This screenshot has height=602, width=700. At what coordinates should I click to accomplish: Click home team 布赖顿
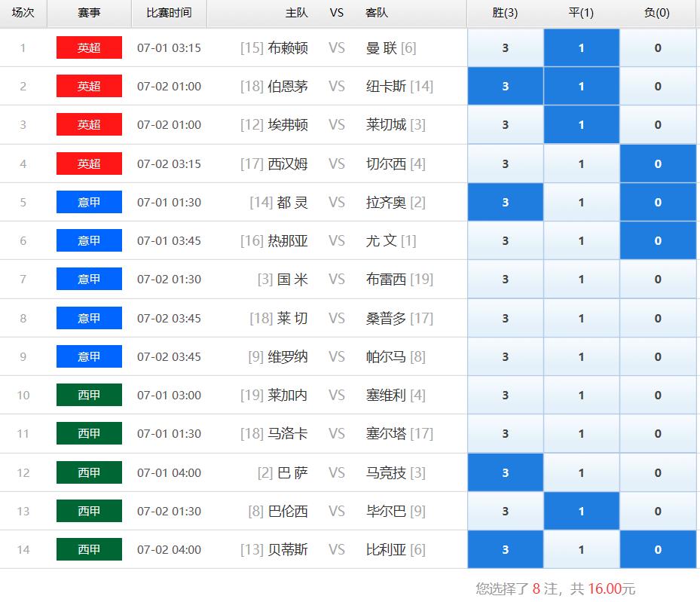point(288,47)
